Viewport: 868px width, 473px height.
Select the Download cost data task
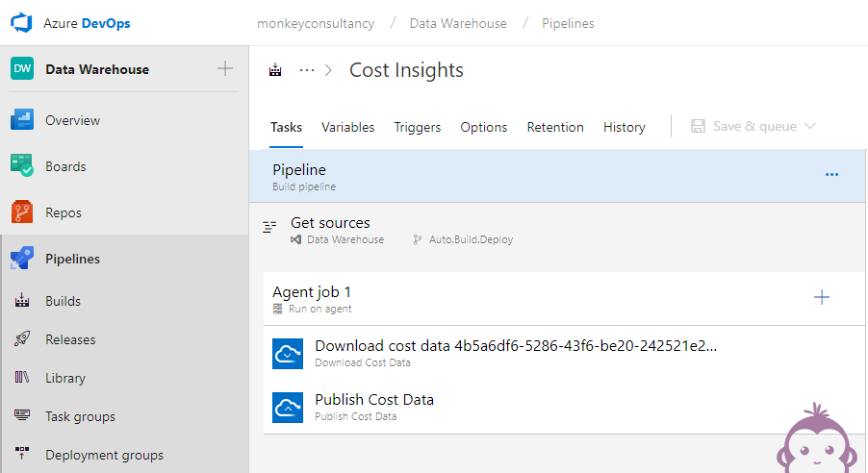564,353
